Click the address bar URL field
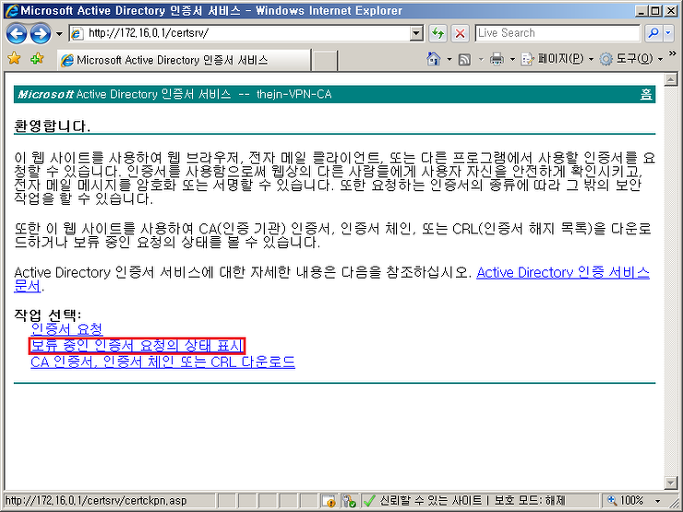 (x=240, y=33)
